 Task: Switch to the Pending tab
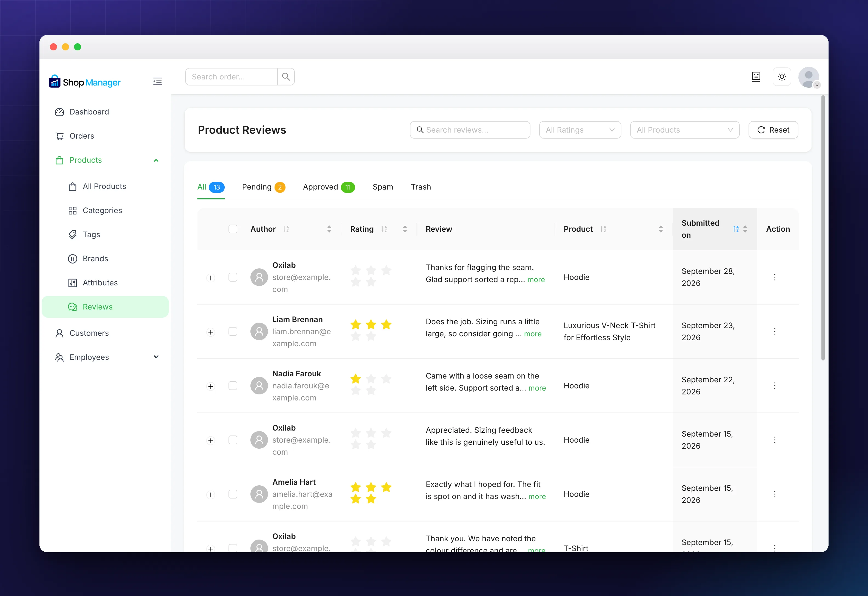(x=263, y=187)
